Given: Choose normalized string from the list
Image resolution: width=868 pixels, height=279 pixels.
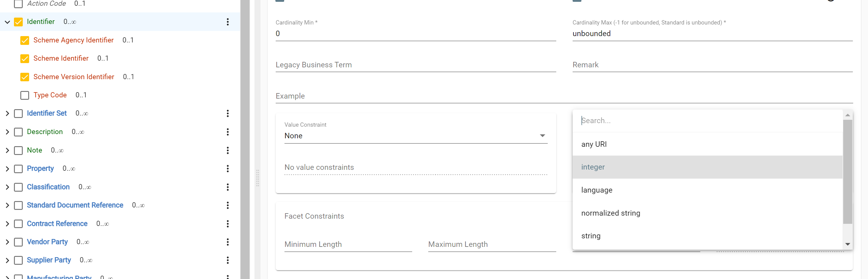Looking at the screenshot, I should pos(611,213).
